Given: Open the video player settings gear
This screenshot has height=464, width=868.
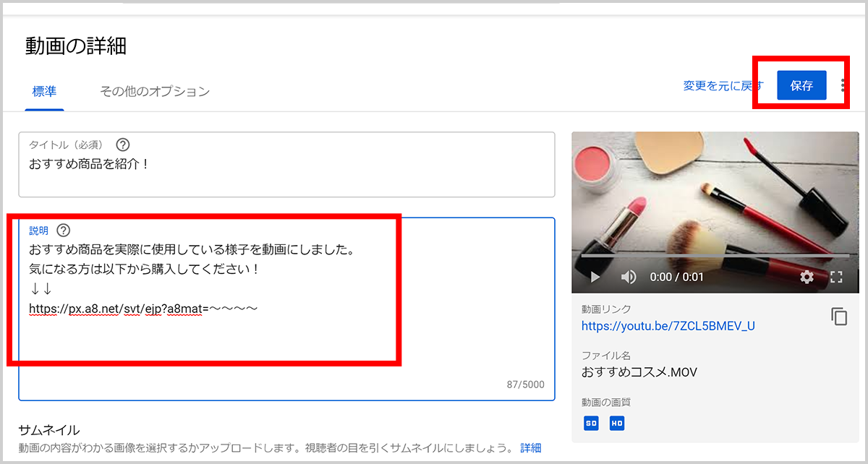Looking at the screenshot, I should pos(807,277).
